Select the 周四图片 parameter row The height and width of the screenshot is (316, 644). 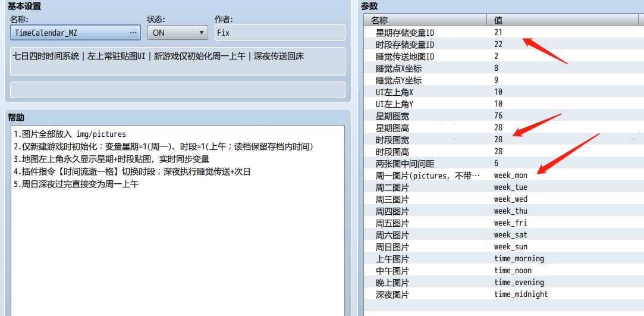tap(504, 211)
